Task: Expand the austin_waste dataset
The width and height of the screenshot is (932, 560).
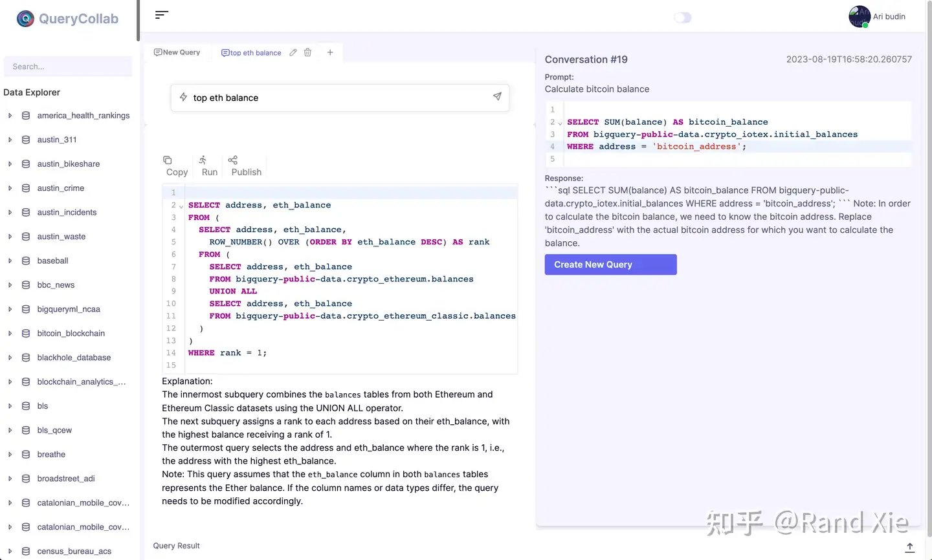Action: coord(10,237)
